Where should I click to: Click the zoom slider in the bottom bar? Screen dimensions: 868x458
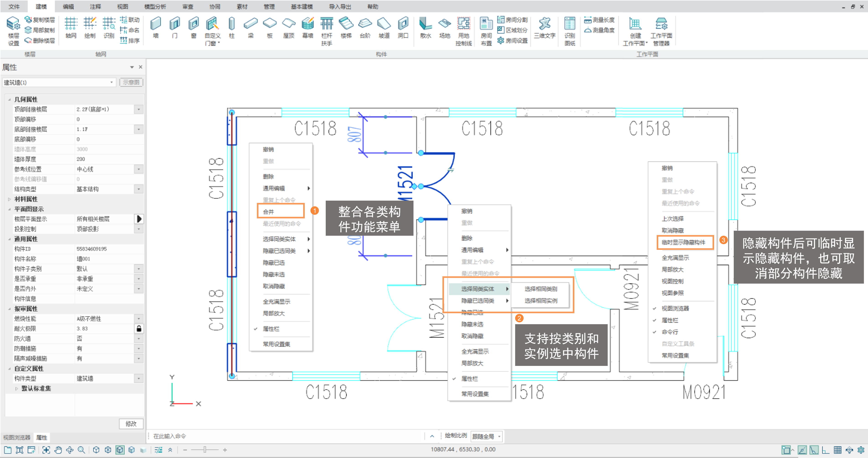click(204, 450)
